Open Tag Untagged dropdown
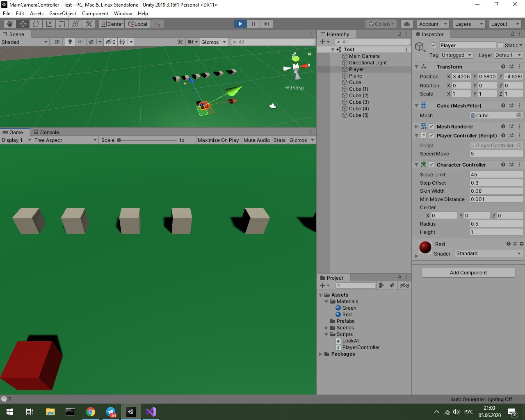Screen dimensions: 525x420 [x=457, y=55]
